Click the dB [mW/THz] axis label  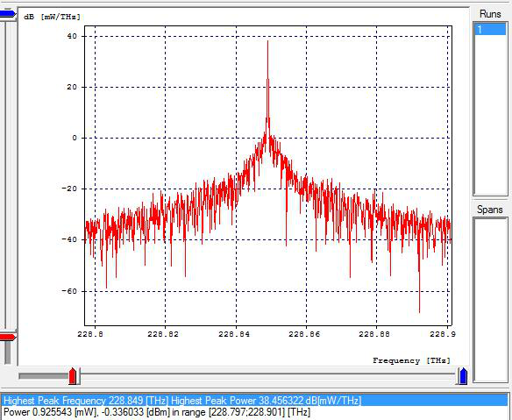point(53,17)
